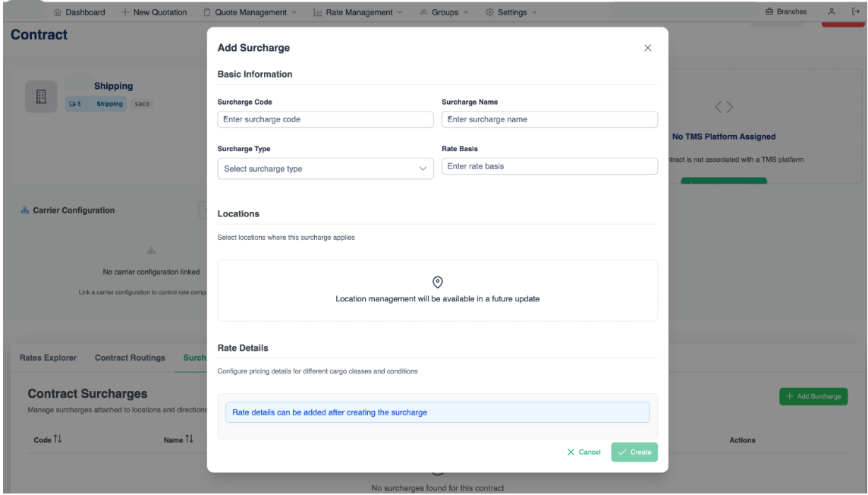Viewport: 868px width, 495px height.
Task: Sort the table by Name column arrows
Action: point(189,440)
